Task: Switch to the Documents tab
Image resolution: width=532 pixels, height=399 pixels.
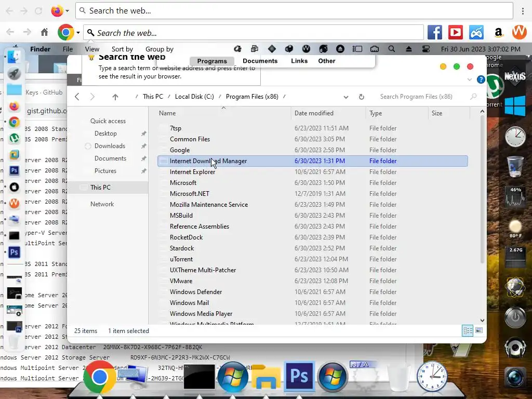Action: [260, 61]
